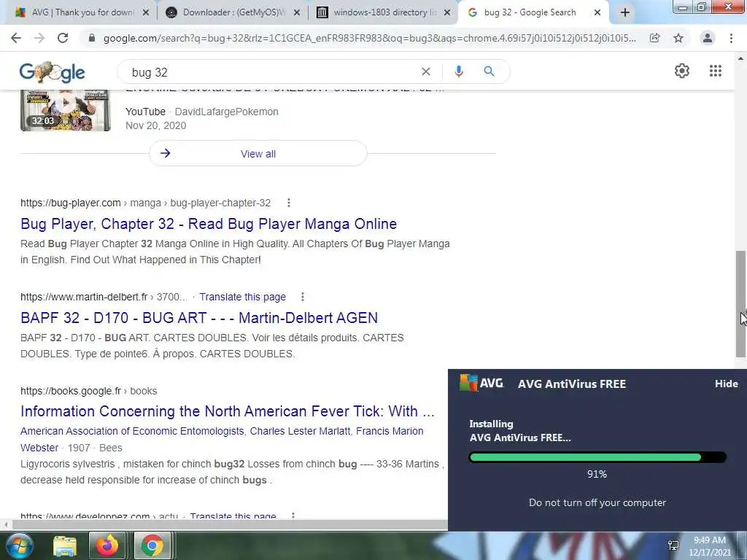Click the books.google.fr breadcrumb URL
Image resolution: width=747 pixels, height=560 pixels.
[x=88, y=391]
